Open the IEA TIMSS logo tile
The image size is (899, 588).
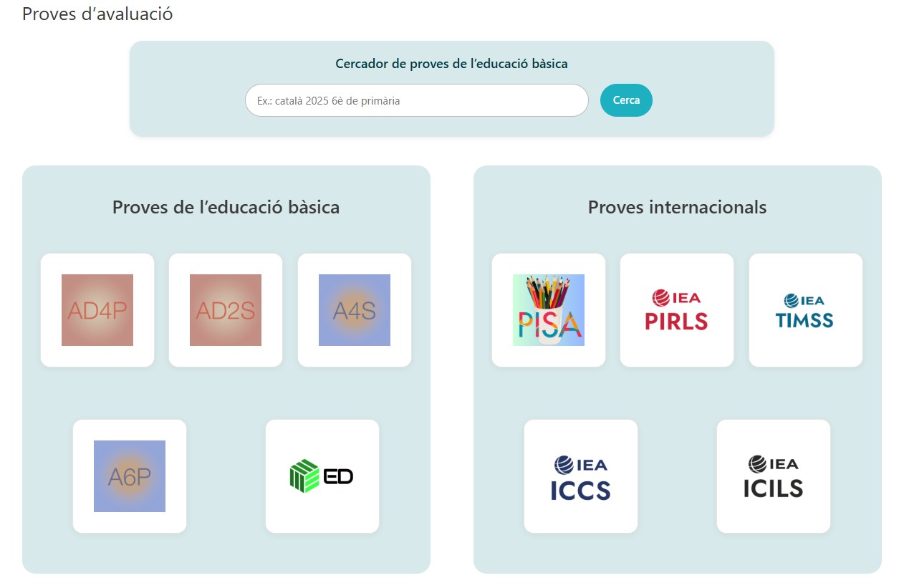805,310
